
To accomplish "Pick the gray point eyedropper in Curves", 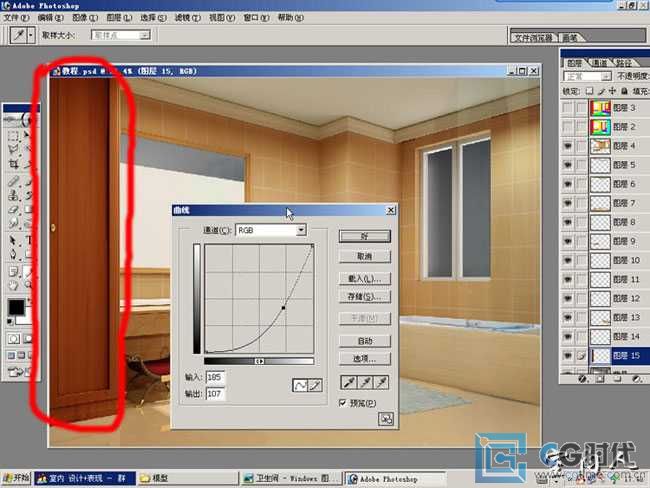I will tap(365, 382).
